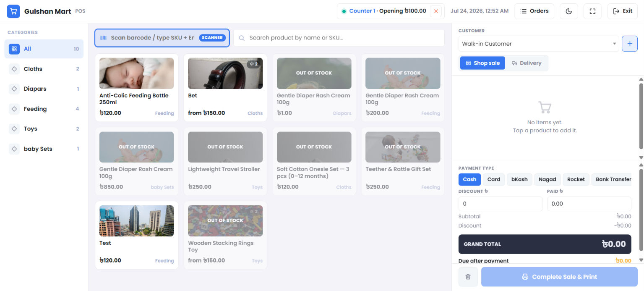
Task: Select the All category
Action: pos(44,49)
